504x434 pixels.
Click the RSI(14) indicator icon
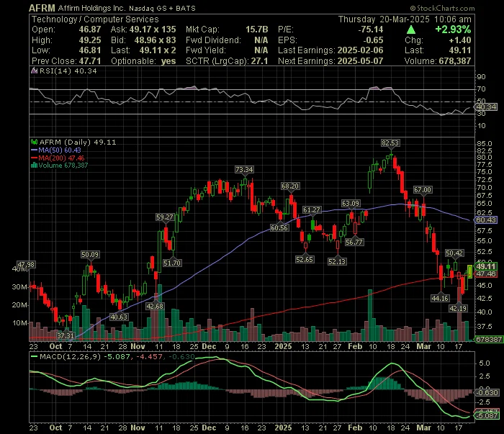(x=34, y=71)
